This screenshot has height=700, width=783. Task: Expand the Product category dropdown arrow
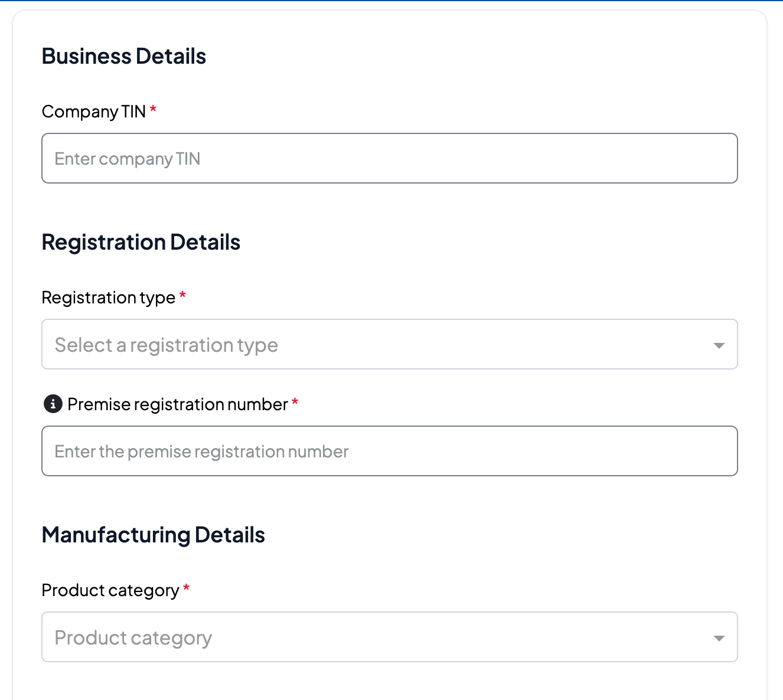[x=719, y=638]
